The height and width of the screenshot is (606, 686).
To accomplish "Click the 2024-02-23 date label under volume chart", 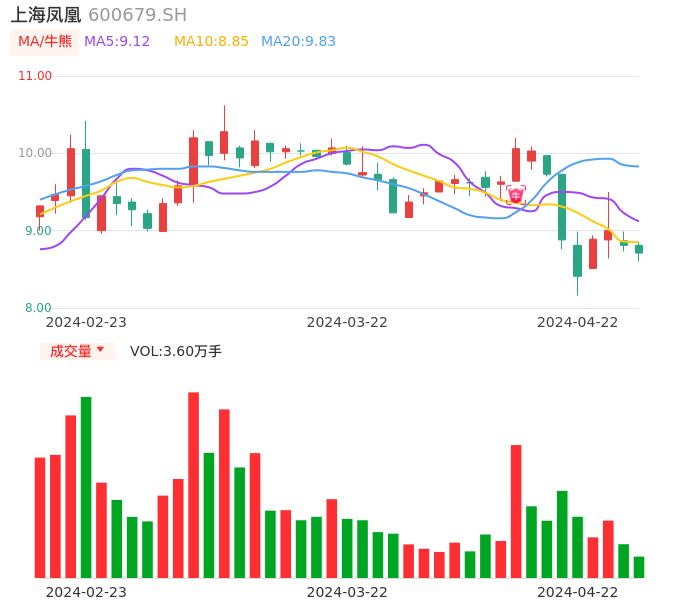I will pyautogui.click(x=86, y=592).
